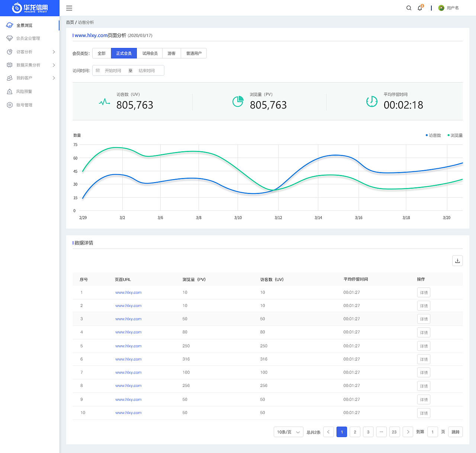This screenshot has height=453, width=476.
Task: Click the 会员企业管理 diamond icon
Action: click(10, 38)
